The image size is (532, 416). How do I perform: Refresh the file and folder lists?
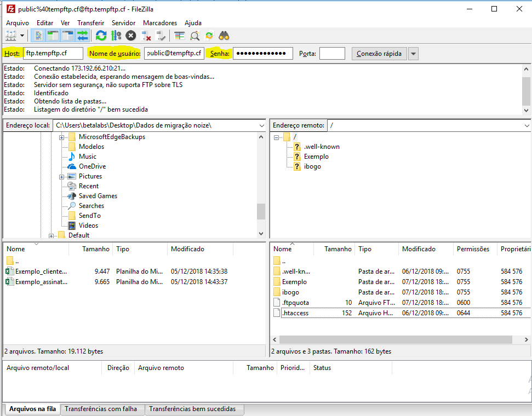click(101, 36)
